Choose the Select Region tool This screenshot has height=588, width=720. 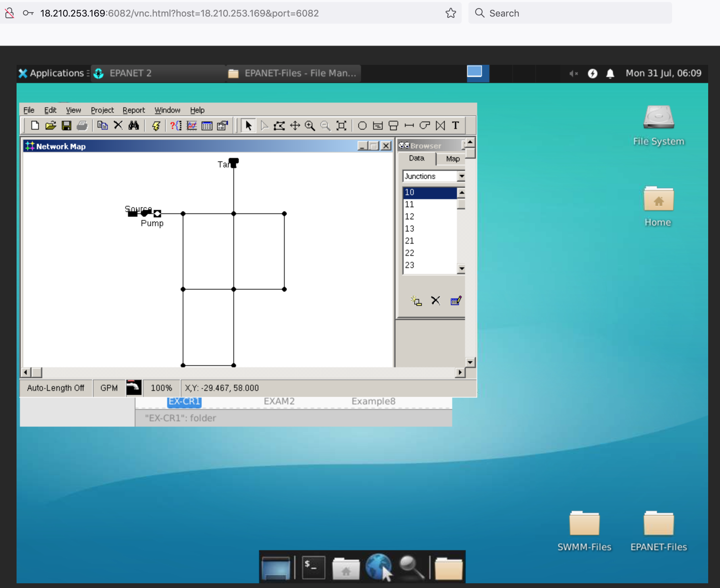point(279,126)
